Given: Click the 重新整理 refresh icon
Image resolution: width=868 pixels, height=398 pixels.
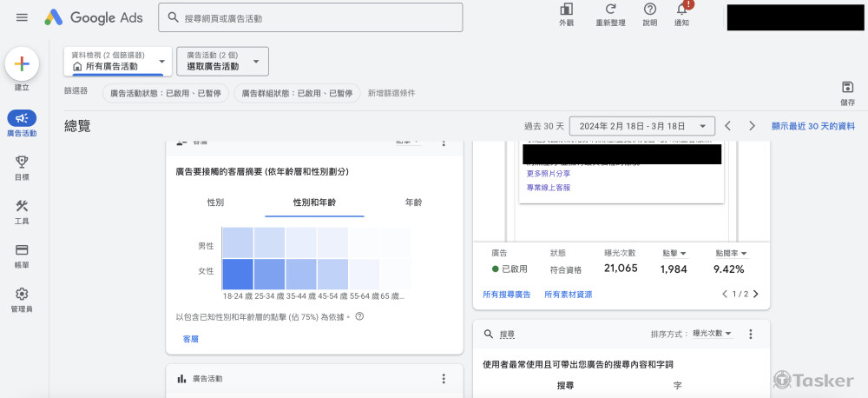Looking at the screenshot, I should click(610, 10).
